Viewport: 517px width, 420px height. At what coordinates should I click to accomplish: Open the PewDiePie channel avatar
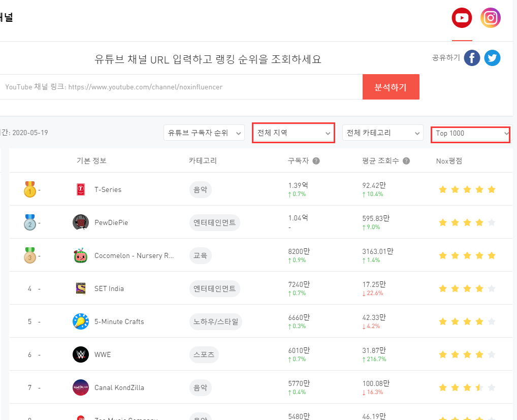coord(81,222)
